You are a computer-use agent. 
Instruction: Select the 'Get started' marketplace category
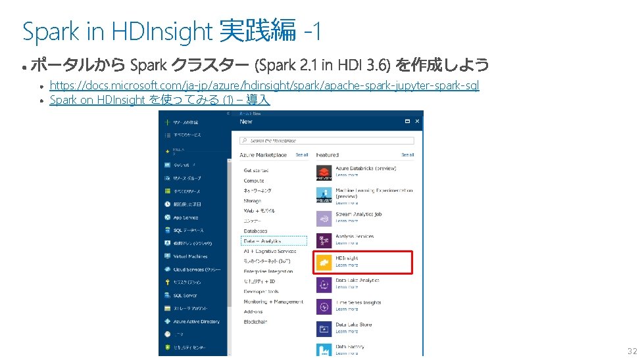[256, 171]
